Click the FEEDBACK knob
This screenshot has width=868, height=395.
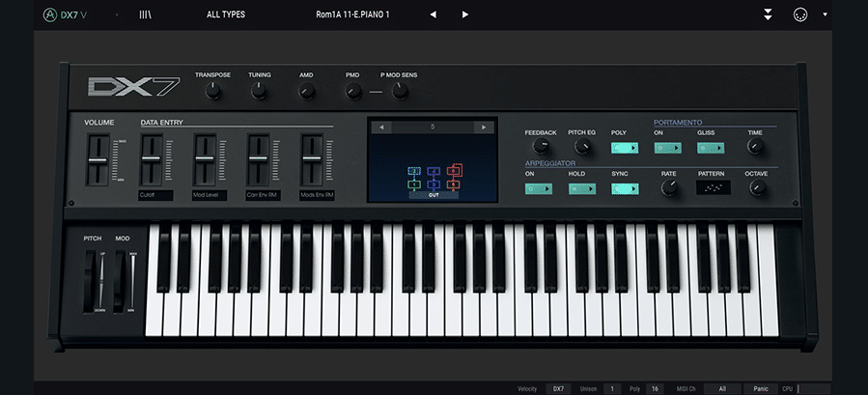[541, 146]
